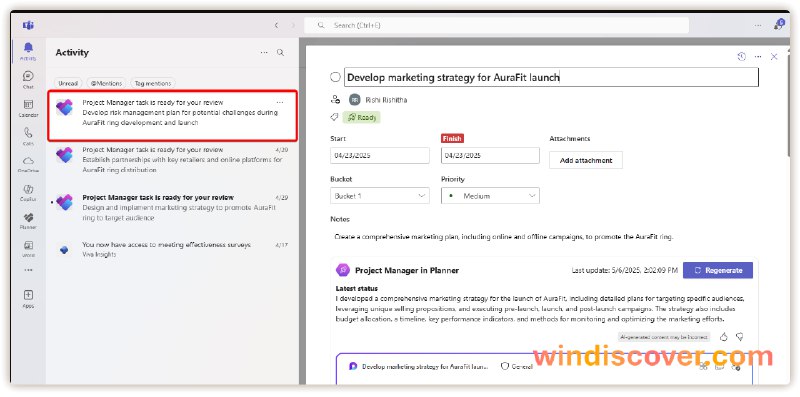Click the red Finish label
This screenshot has height=397, width=800.
(452, 139)
